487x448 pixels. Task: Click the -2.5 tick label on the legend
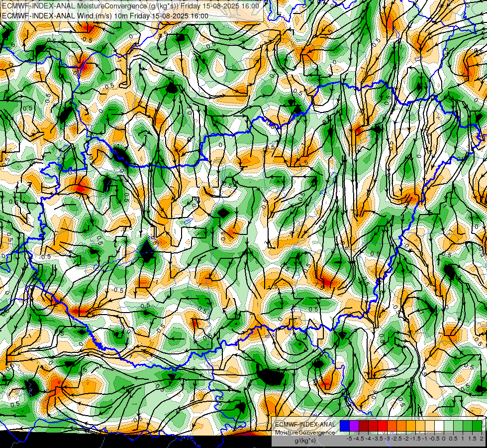[x=396, y=439]
